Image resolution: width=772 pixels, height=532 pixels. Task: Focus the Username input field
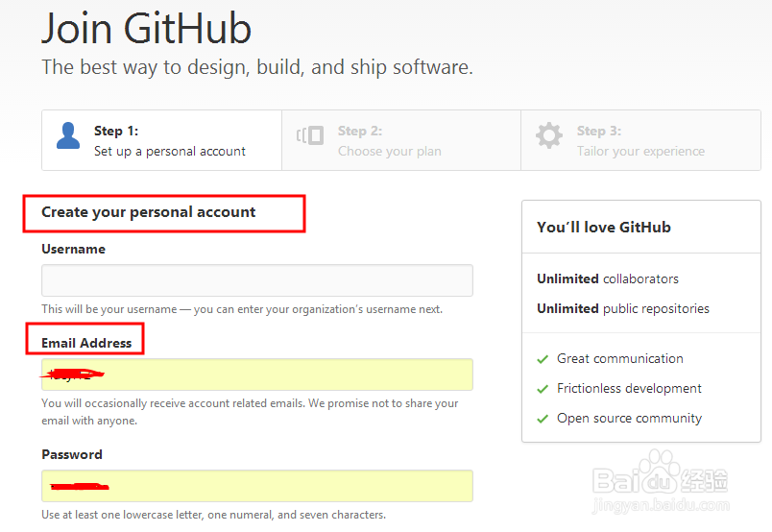click(x=257, y=280)
